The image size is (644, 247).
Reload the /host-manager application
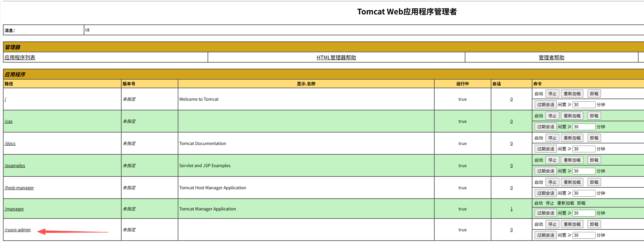point(572,182)
